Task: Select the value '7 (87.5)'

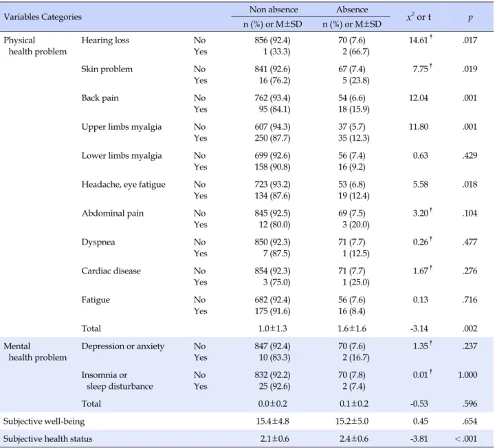Action: [x=276, y=254]
